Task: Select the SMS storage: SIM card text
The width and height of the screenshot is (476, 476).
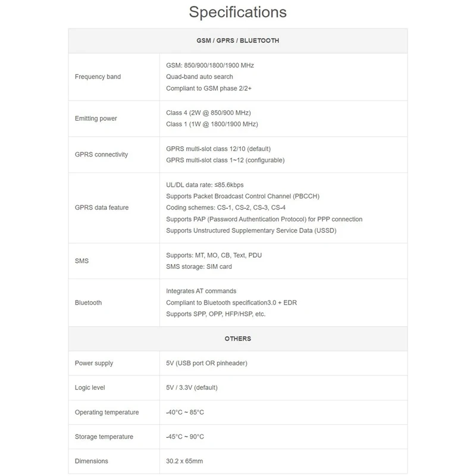Action: tap(199, 267)
